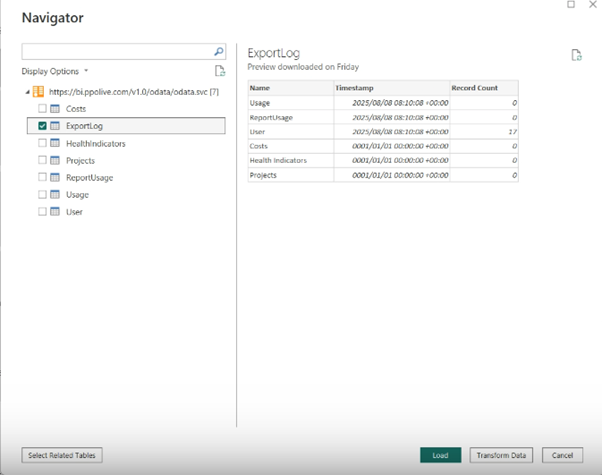Image resolution: width=602 pixels, height=475 pixels.
Task: Click Preview downloaded on Friday text
Action: coord(303,67)
